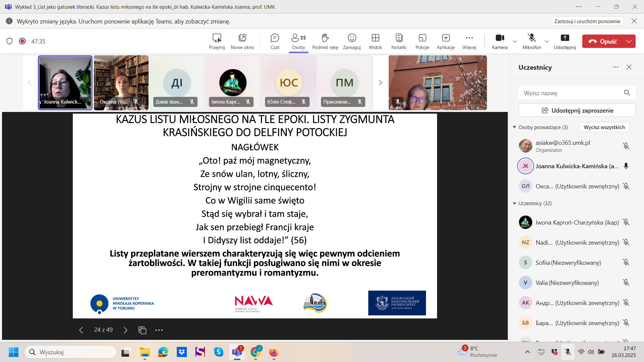
Task: Unmute the Mikrofon microphone
Action: click(x=531, y=41)
